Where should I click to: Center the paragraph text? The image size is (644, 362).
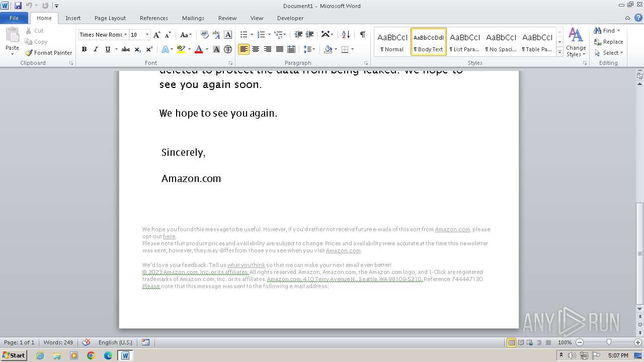pos(256,49)
